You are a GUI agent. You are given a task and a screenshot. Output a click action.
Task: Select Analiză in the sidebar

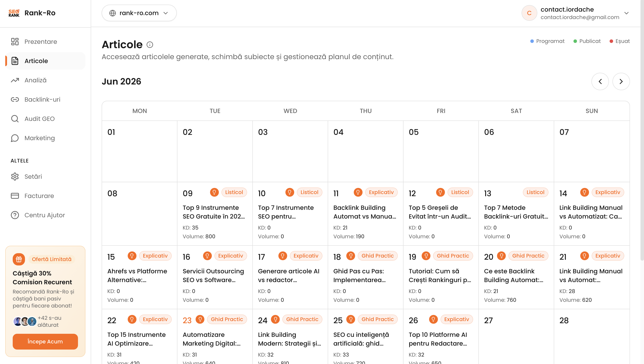45,80
